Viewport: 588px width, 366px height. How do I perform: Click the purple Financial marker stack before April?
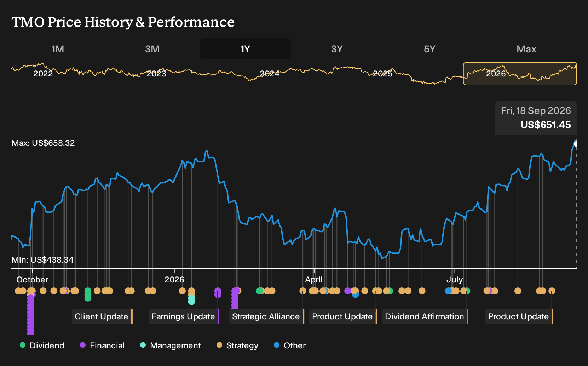coord(235,298)
